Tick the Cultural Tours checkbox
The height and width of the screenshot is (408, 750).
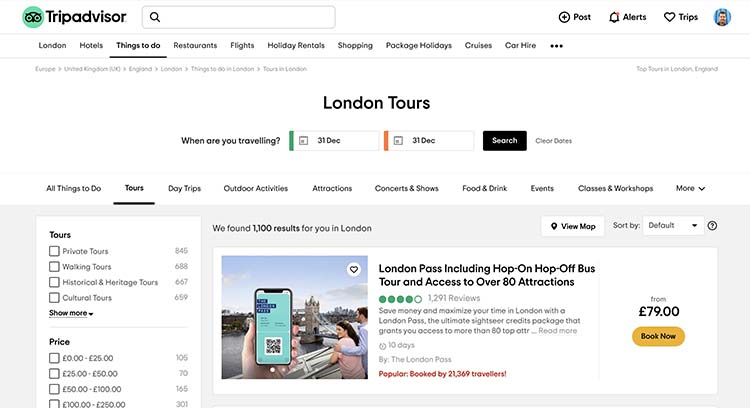(x=54, y=298)
